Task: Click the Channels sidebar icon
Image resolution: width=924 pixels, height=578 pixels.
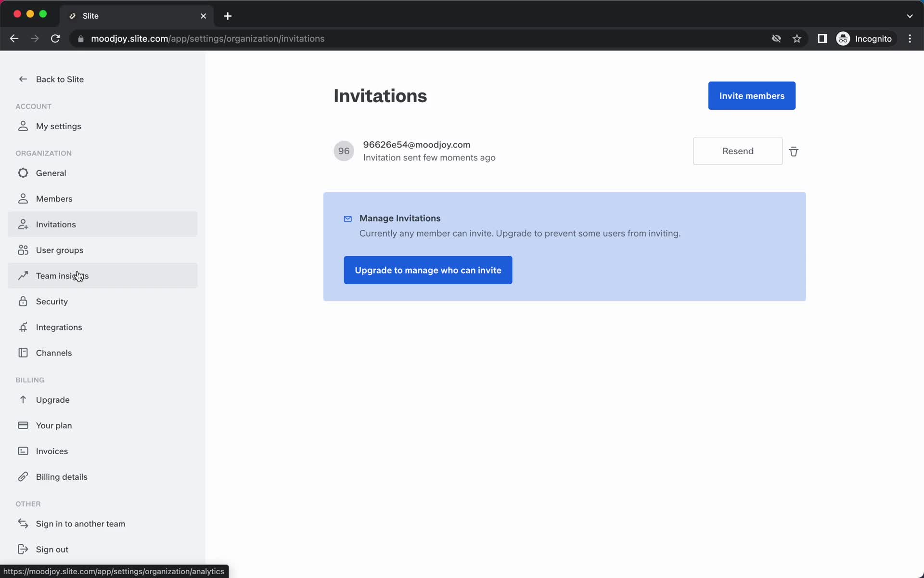Action: (x=23, y=353)
